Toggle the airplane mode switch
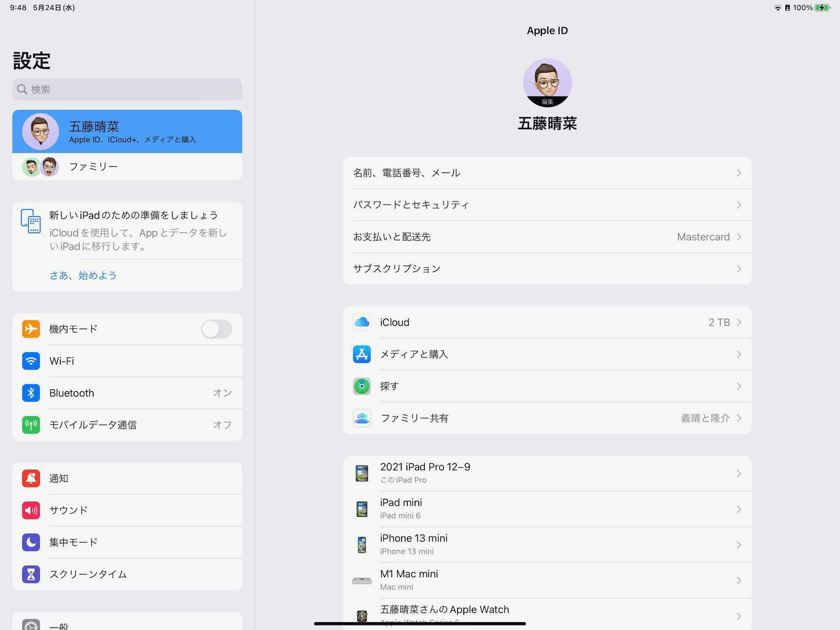The width and height of the screenshot is (840, 630). pos(217,329)
